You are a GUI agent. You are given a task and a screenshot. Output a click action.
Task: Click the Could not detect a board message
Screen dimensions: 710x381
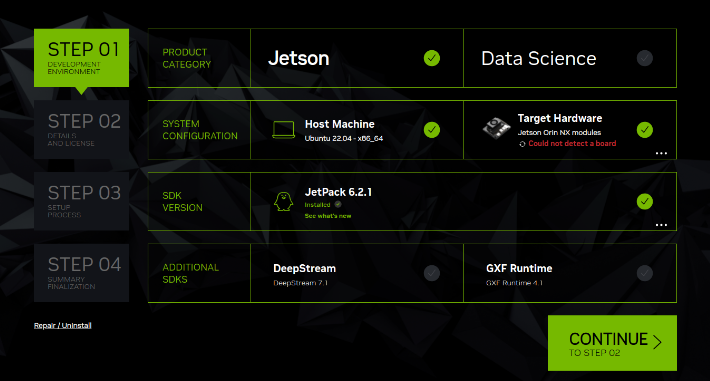(x=572, y=143)
